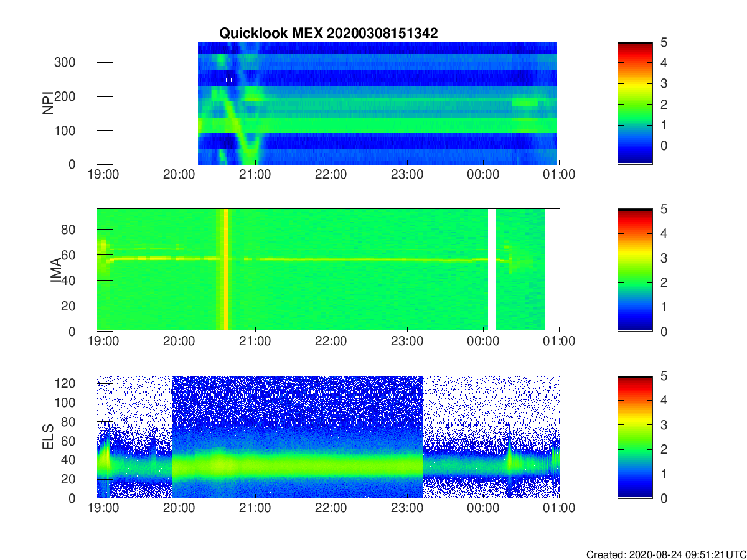This screenshot has height=560, width=747.
Task: Click the 21:00 label under the IMA plot
Action: 255,342
